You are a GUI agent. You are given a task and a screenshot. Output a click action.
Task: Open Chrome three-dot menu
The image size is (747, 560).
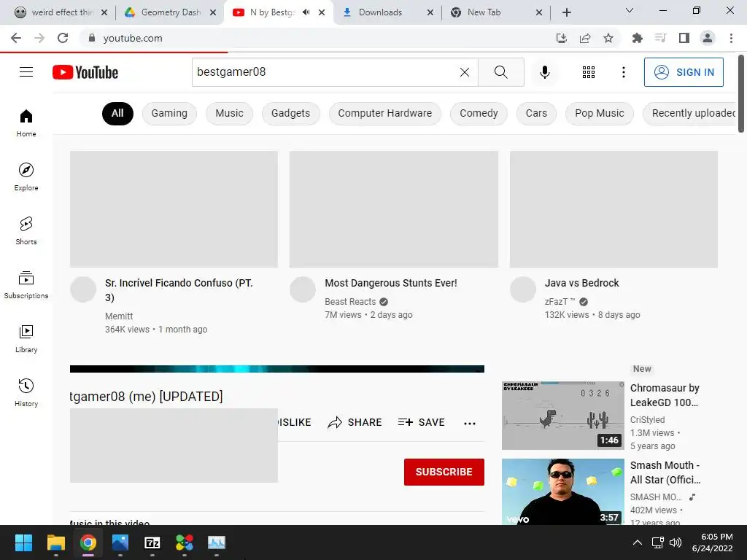point(731,38)
